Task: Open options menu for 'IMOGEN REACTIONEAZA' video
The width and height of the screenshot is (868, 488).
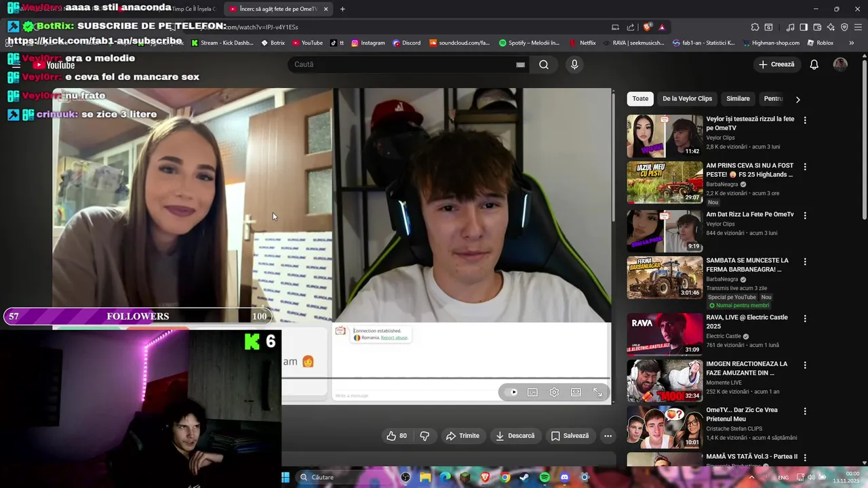Action: pos(805,365)
